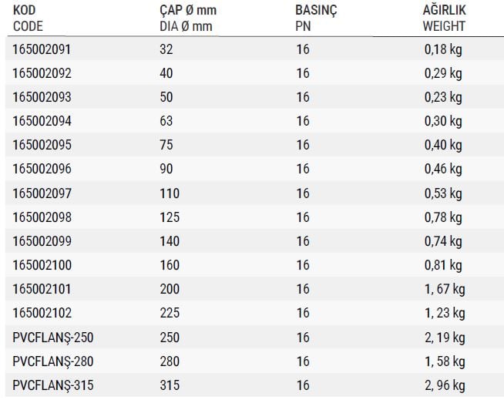Click diameter value 225
Image resolution: width=504 pixels, height=420 pixels.
coord(170,313)
